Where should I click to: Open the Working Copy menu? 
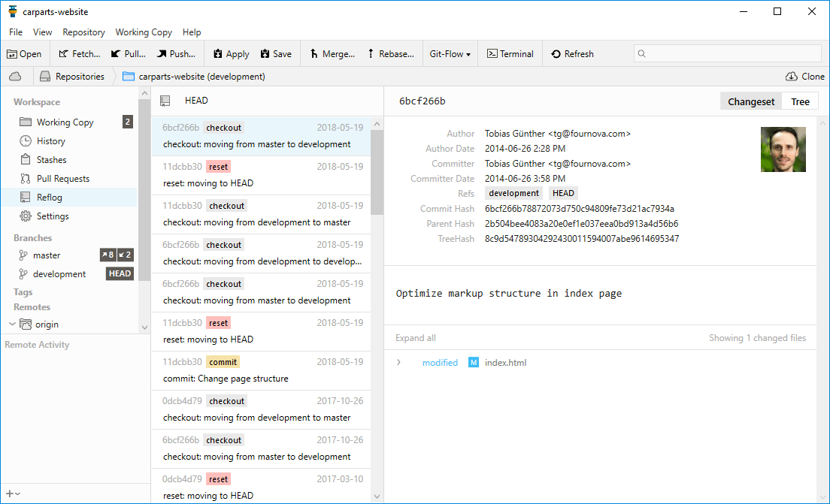coord(144,32)
